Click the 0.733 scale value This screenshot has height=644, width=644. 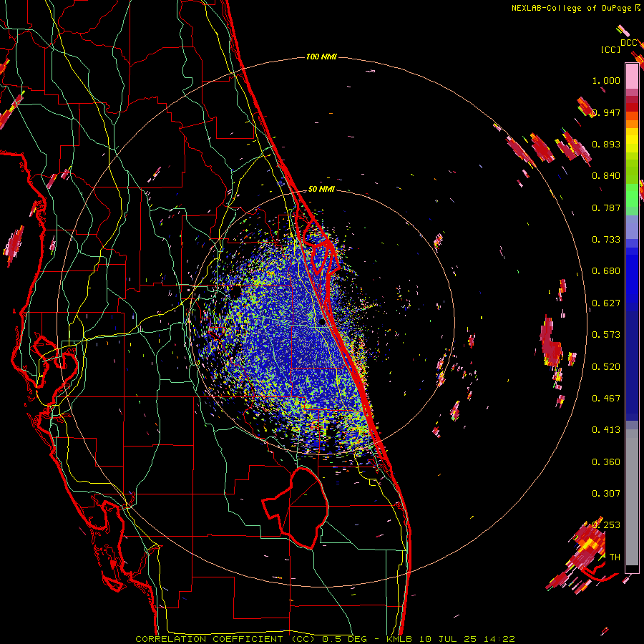click(606, 240)
